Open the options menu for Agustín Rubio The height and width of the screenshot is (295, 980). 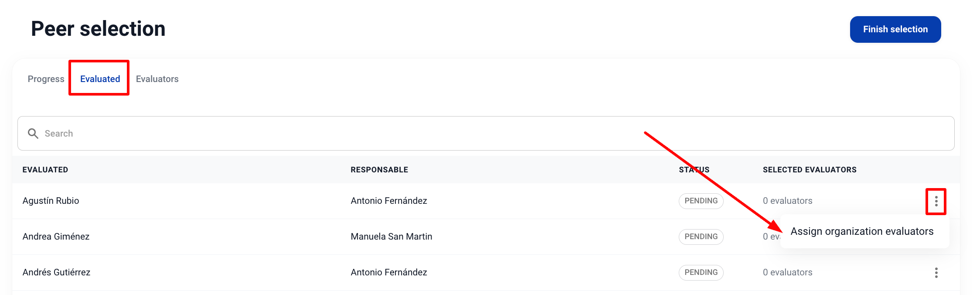coord(936,201)
